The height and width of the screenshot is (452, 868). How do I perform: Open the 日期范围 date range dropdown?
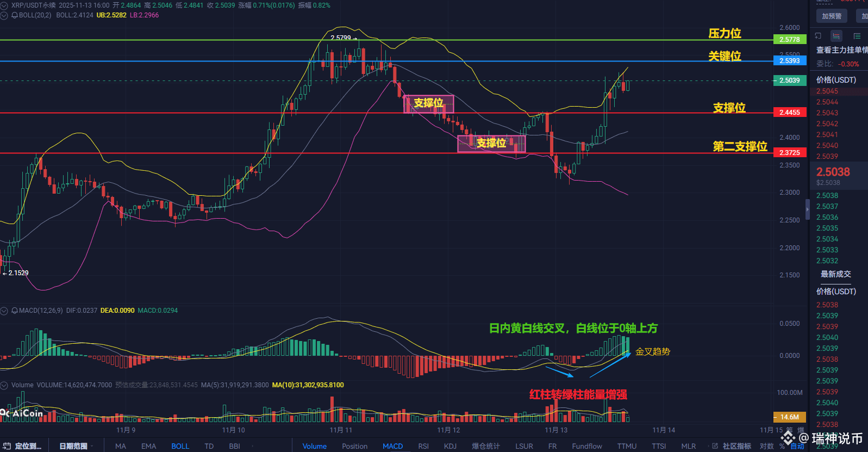pyautogui.click(x=76, y=446)
